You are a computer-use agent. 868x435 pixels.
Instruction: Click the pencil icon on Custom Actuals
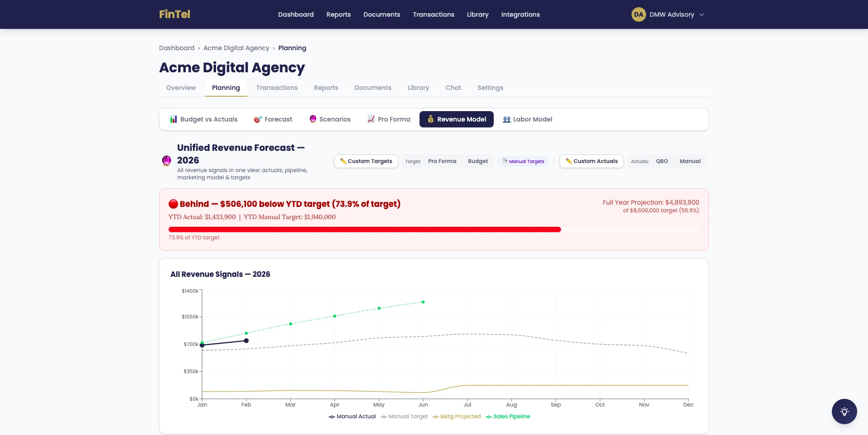tap(569, 161)
